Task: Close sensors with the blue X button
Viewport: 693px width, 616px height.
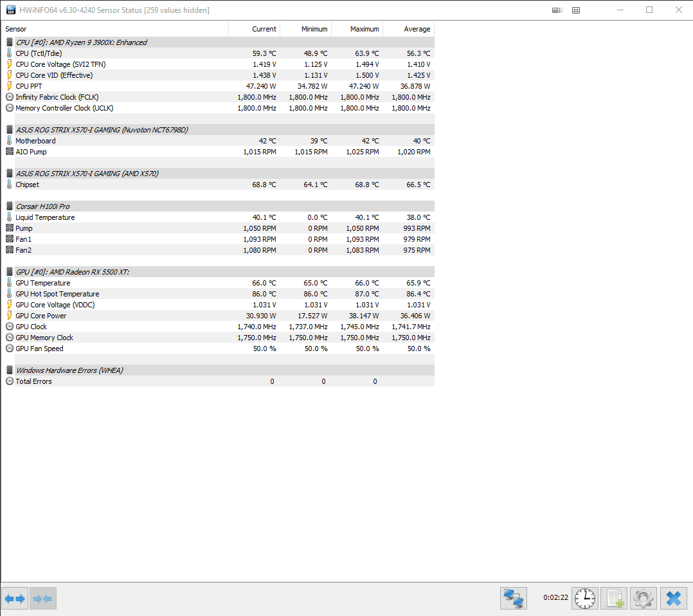Action: coord(674,599)
